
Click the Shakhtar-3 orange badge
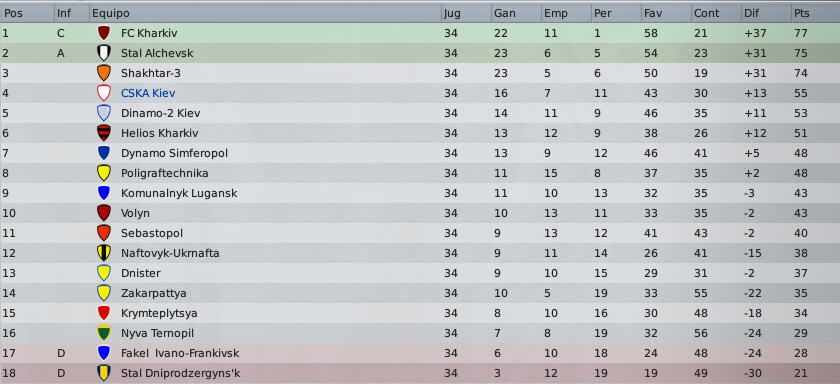[103, 73]
